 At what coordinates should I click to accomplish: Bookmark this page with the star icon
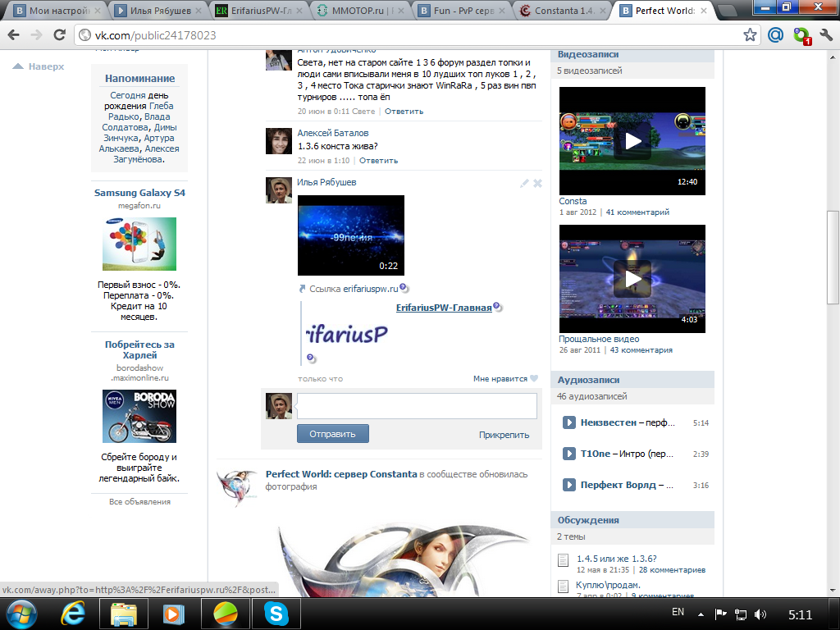(x=750, y=35)
